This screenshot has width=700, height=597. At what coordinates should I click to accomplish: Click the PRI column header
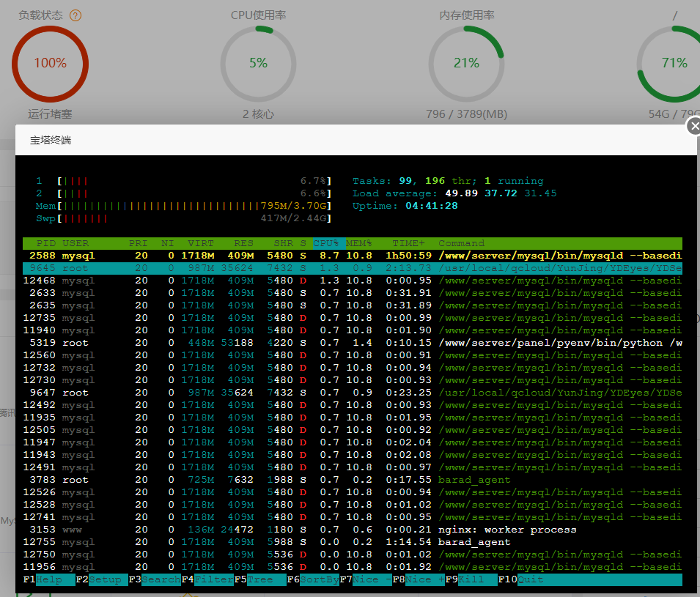138,243
